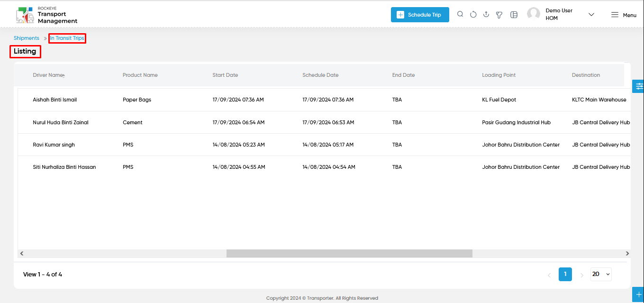Click schedule date 17/09/2024 06:53 AM
Screen dimensions: 644x303
tap(328, 122)
